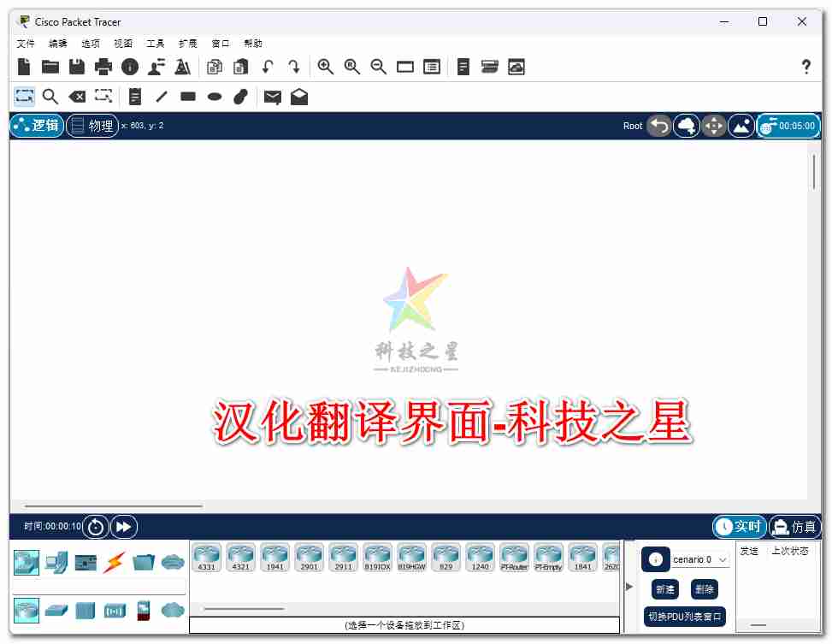The height and width of the screenshot is (644, 832).
Task: Select the Draw Ellipse shape tool
Action: [x=214, y=97]
